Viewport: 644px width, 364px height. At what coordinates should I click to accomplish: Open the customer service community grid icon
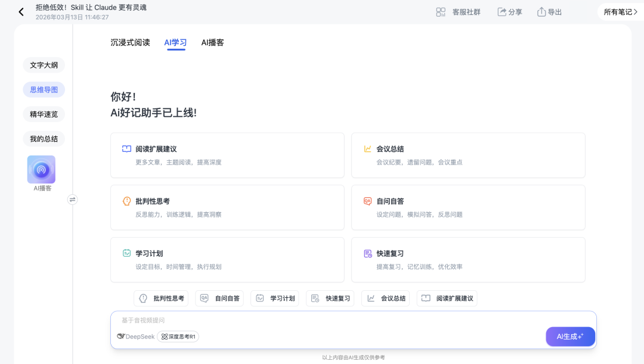(x=441, y=12)
